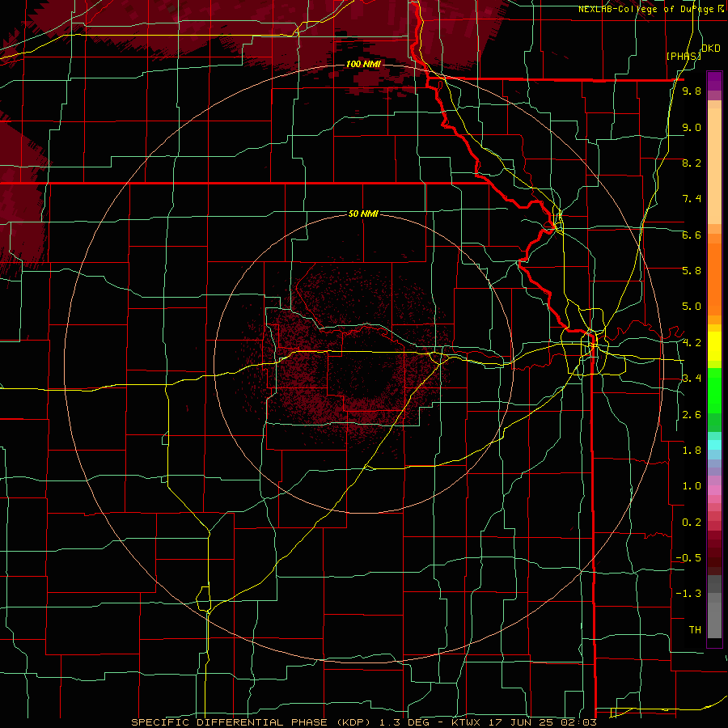Select the 1.8 value on the color scale
Viewport: 728px width, 728px height.
(692, 451)
